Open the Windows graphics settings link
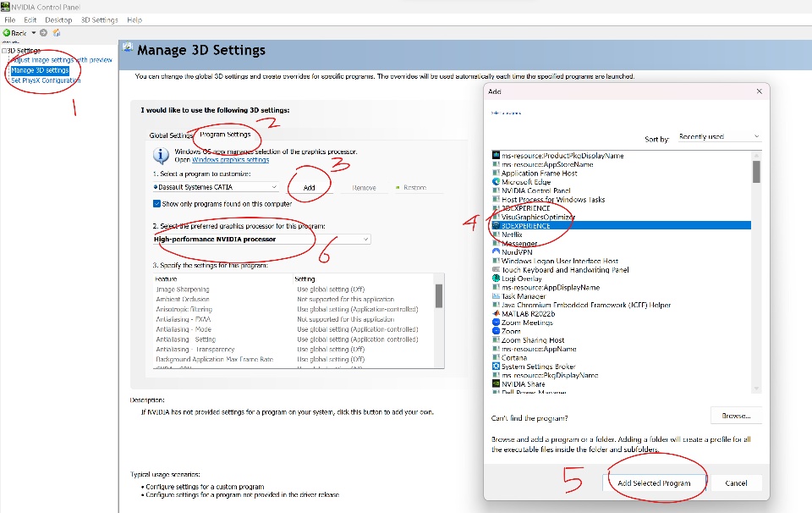 coord(230,160)
